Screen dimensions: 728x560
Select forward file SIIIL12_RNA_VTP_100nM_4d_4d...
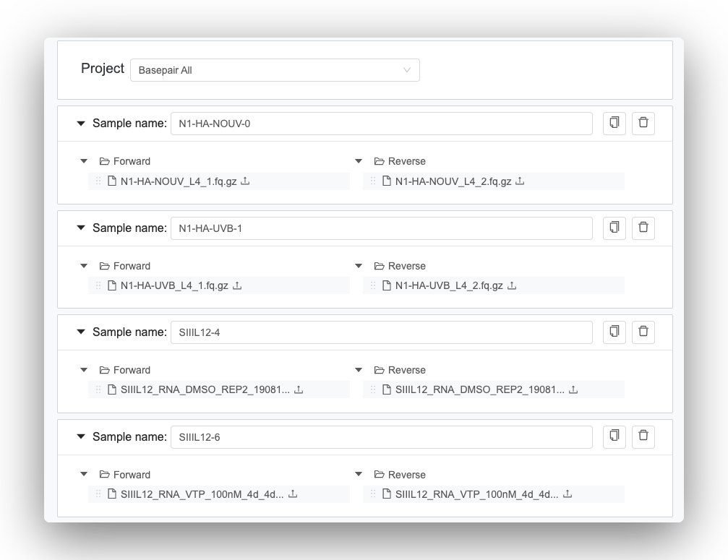click(x=202, y=494)
